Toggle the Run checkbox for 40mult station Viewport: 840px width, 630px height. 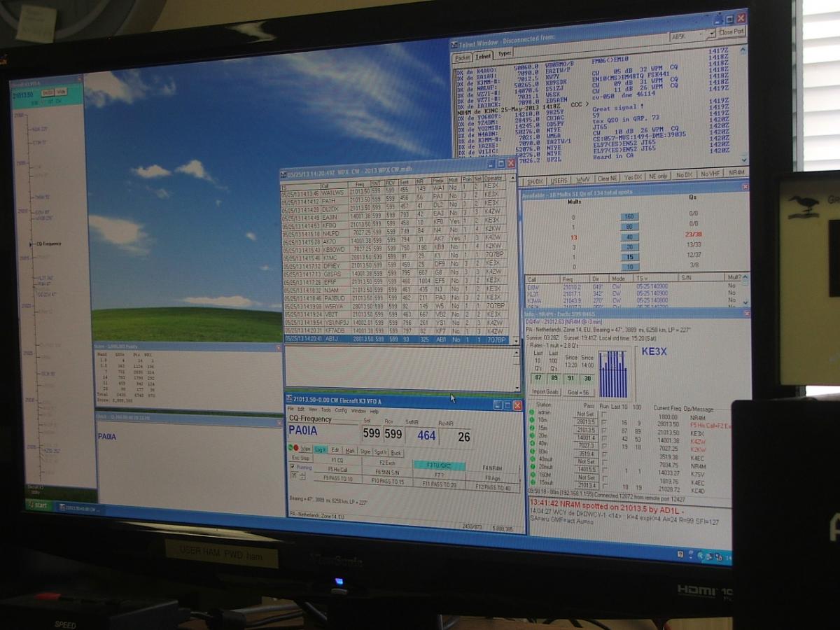point(604,461)
